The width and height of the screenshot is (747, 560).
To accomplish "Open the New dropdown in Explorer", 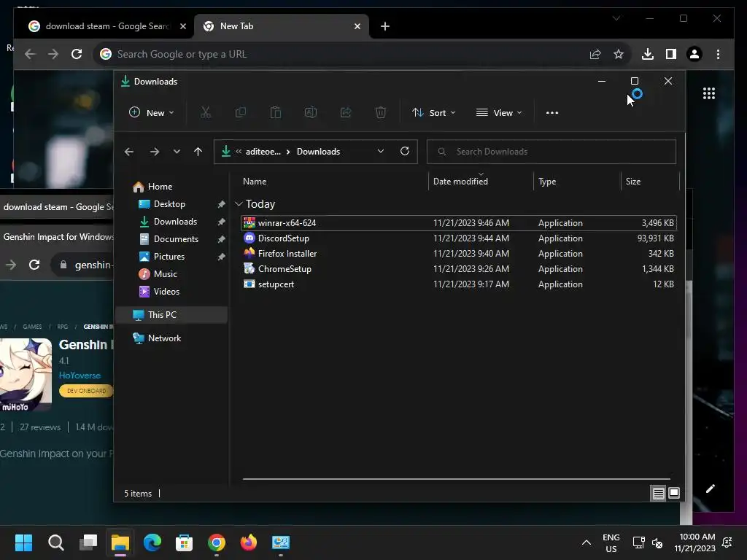I will pos(152,113).
